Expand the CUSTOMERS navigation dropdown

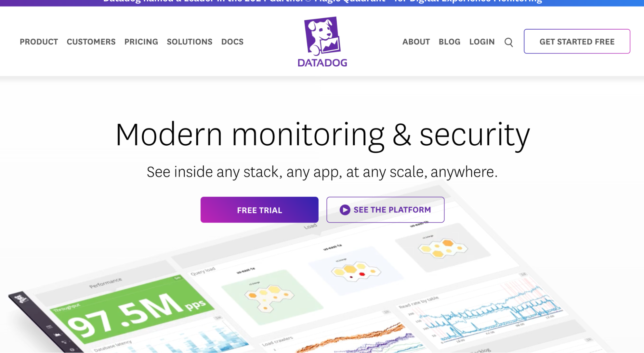click(x=91, y=41)
